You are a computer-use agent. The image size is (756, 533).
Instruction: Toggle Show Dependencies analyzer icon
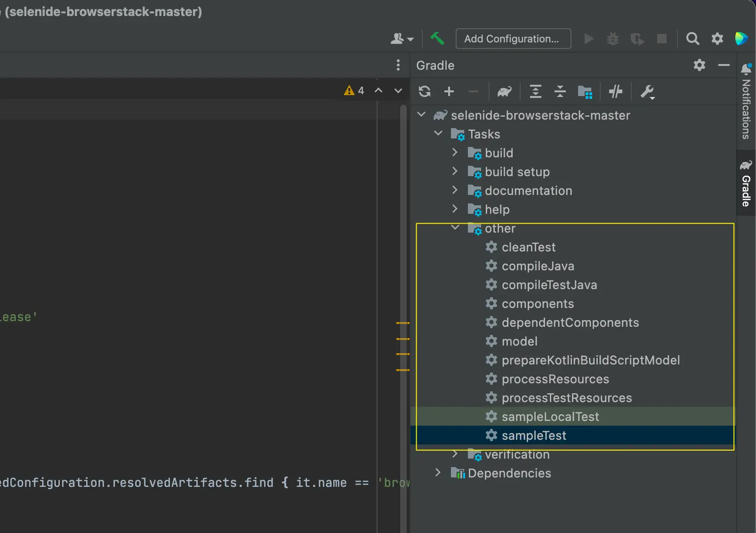(585, 92)
